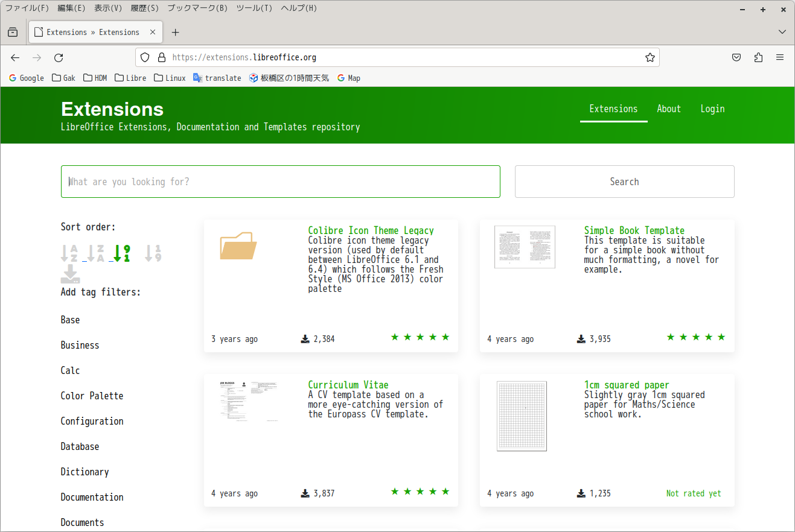Viewport: 795px width, 532px height.
Task: Open the 板橋区の1時間天気 bookmark
Action: click(x=289, y=78)
